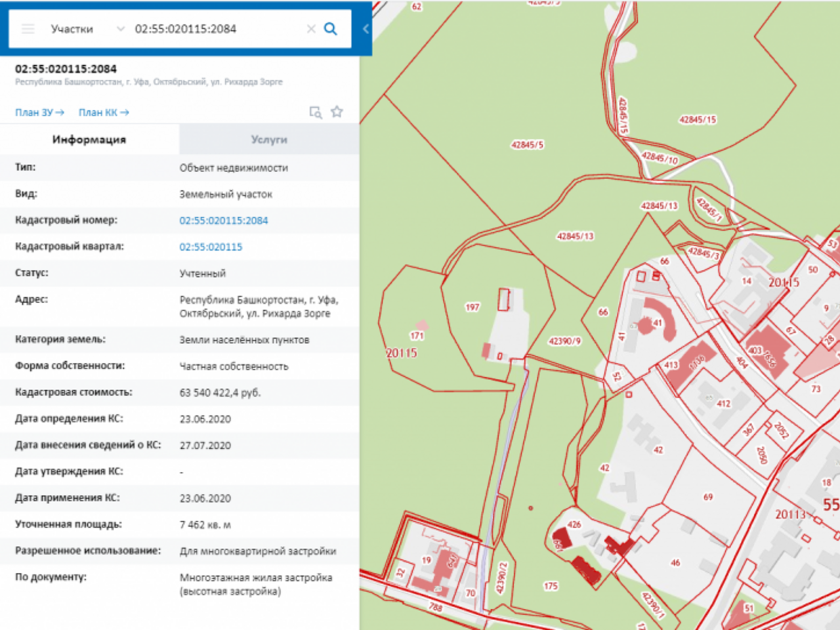This screenshot has width=840, height=630.
Task: Open the План ЗУ link
Action: [x=39, y=113]
